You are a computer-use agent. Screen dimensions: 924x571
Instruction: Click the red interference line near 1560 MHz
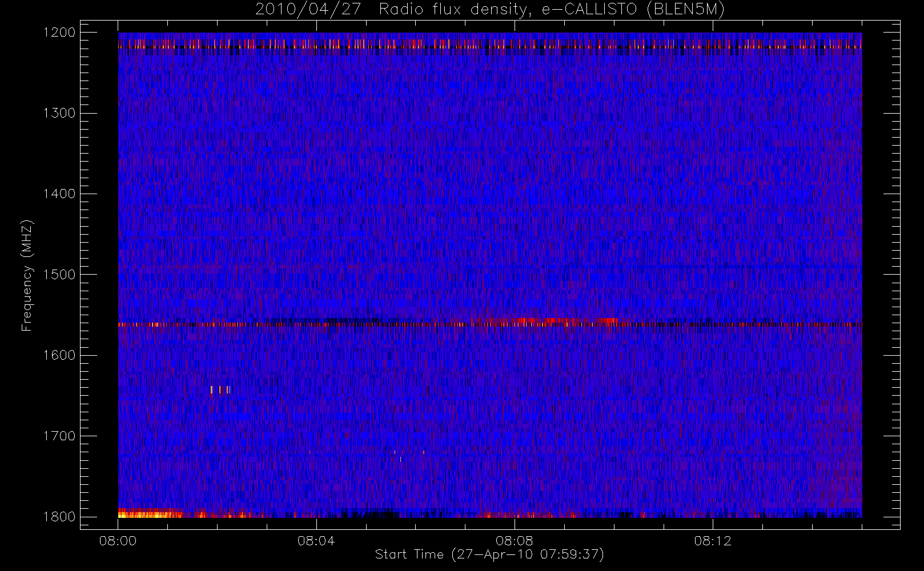point(490,324)
